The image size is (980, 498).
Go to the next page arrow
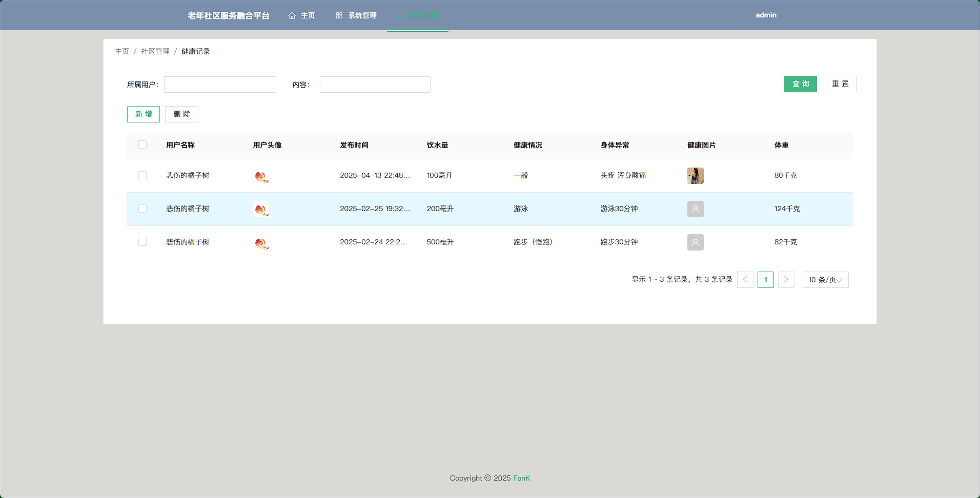click(786, 280)
